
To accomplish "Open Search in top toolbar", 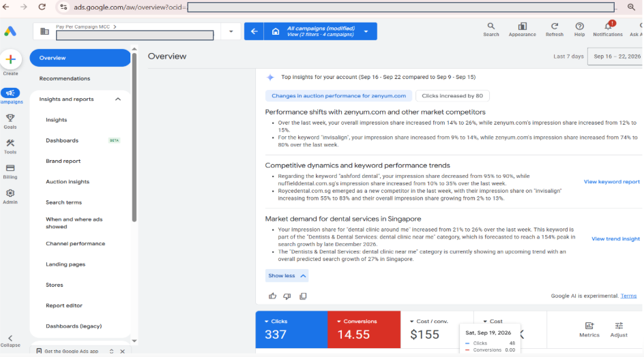I will 491,29.
